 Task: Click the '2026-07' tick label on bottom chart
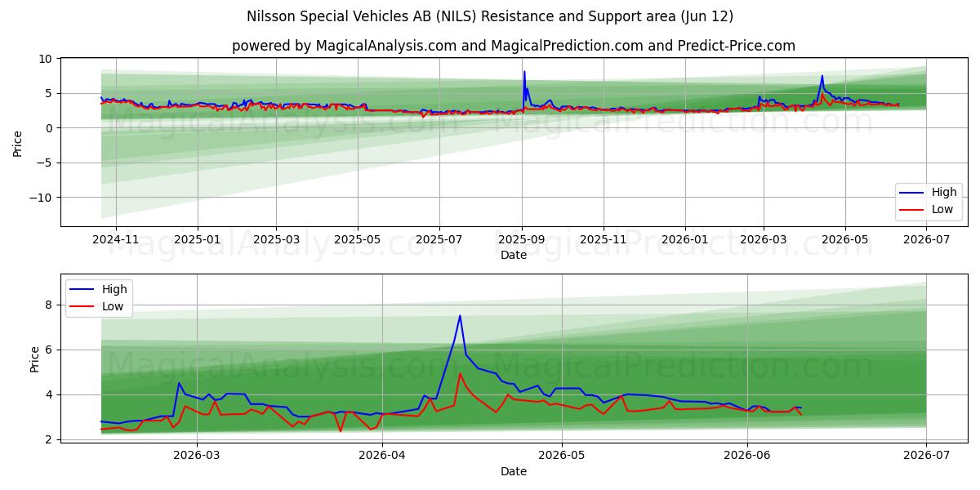(x=926, y=457)
